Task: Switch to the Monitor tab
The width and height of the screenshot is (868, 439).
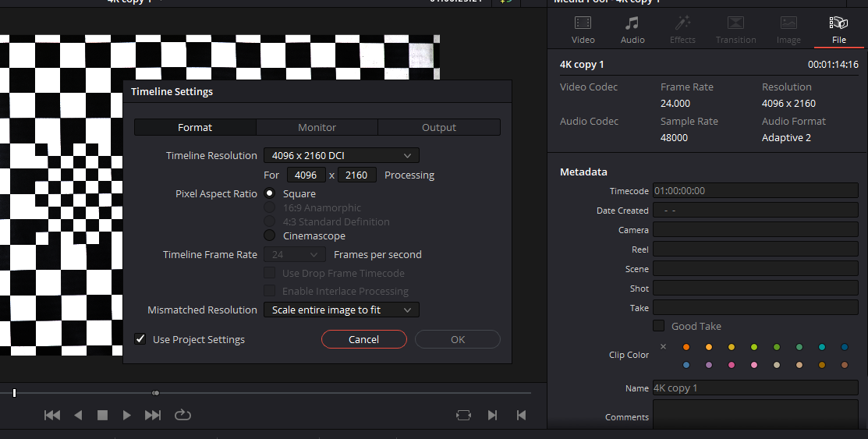Action: coord(317,127)
